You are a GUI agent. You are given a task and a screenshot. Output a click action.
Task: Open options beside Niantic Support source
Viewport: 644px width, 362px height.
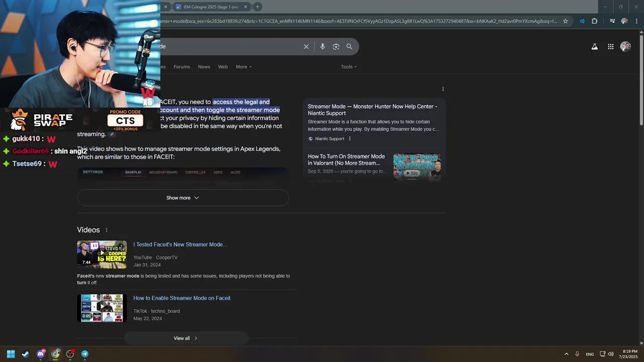coord(350,139)
